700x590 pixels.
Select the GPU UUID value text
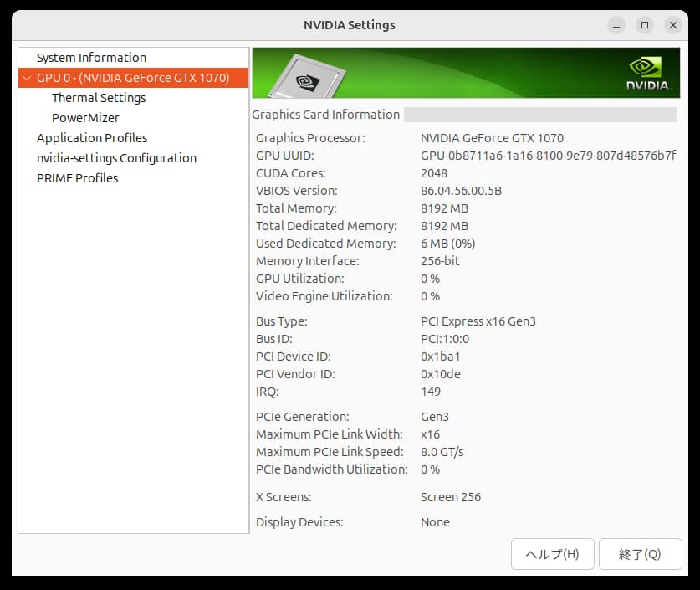click(x=549, y=156)
